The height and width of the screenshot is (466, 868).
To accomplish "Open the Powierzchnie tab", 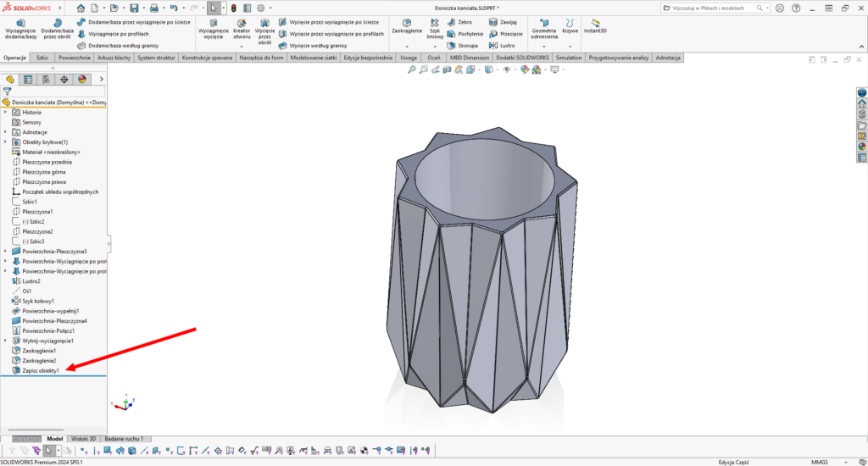I will point(75,58).
